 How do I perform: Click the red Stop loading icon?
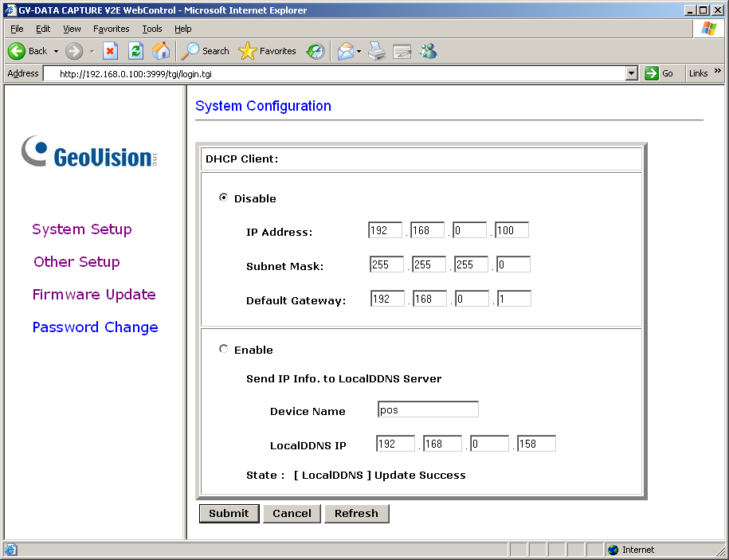coord(110,51)
